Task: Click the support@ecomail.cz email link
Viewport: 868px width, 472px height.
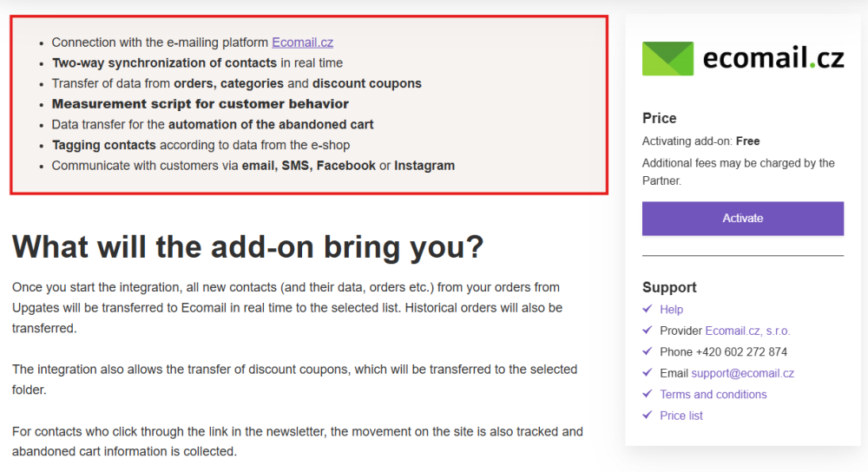Action: 742,373
